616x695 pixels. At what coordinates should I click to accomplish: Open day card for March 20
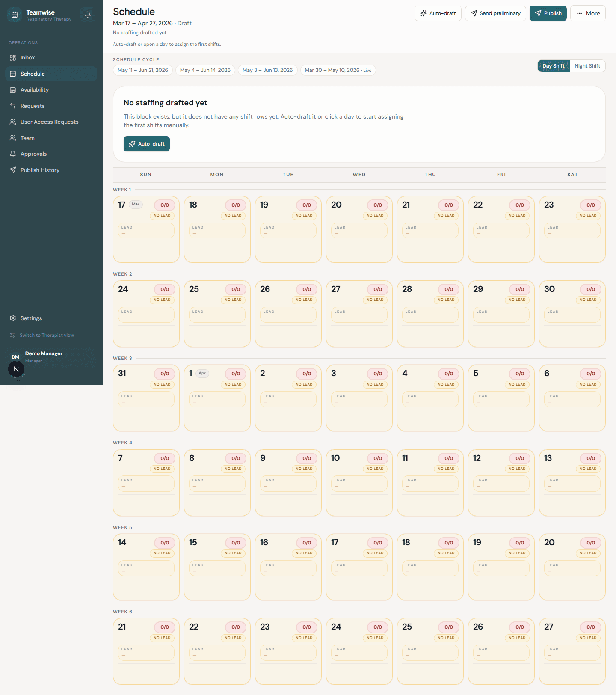(359, 229)
